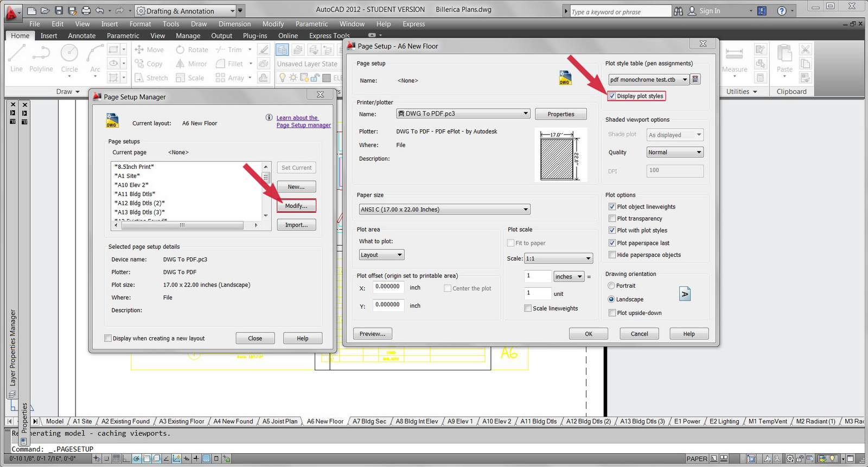Expand the Utilities panel
Viewport: 868px width, 467px height.
coord(742,92)
